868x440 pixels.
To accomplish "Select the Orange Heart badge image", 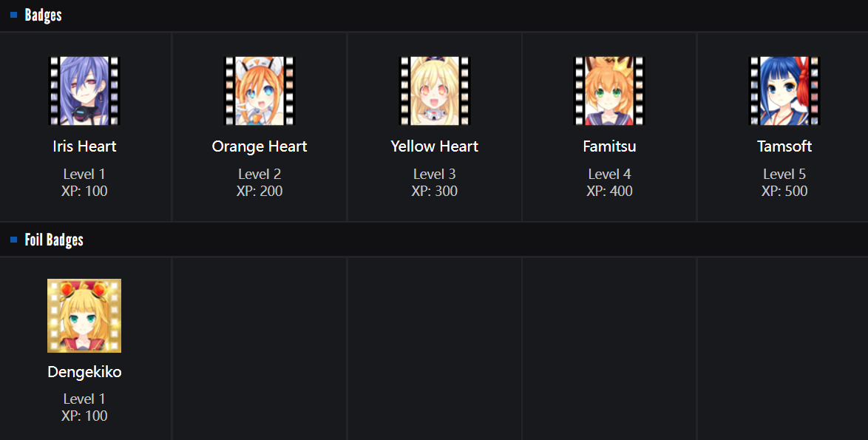I will click(x=260, y=91).
